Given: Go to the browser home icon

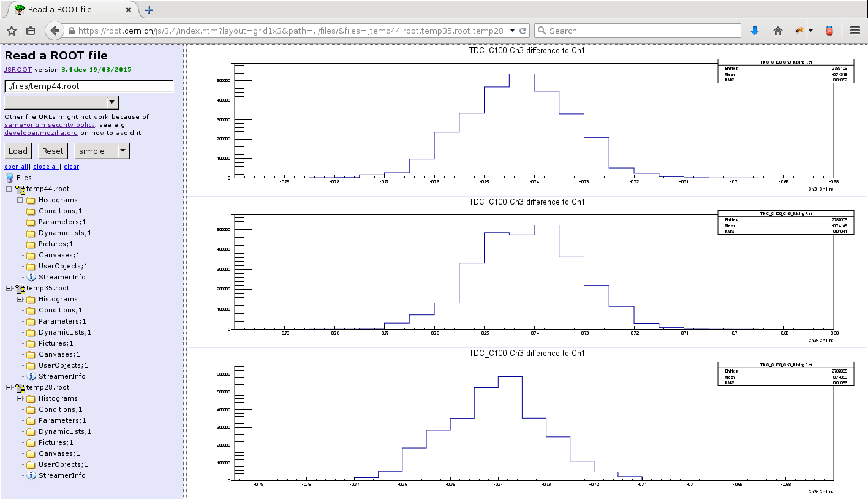Looking at the screenshot, I should point(778,31).
